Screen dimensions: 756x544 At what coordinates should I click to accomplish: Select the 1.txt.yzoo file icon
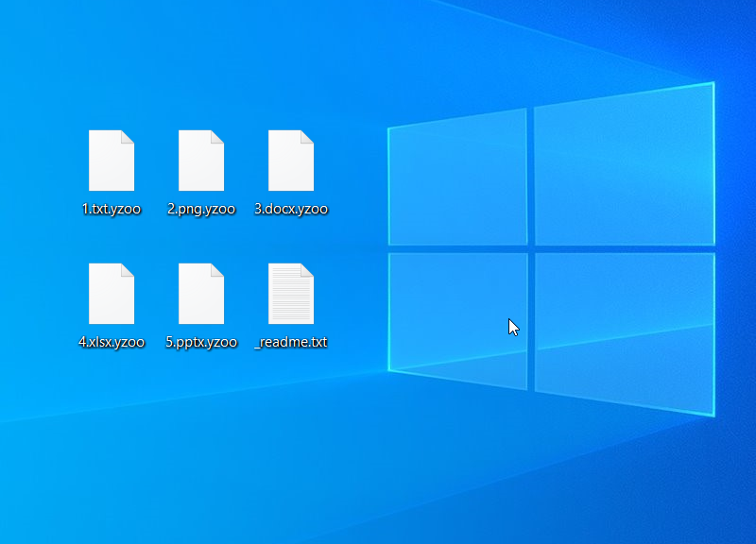coord(112,161)
